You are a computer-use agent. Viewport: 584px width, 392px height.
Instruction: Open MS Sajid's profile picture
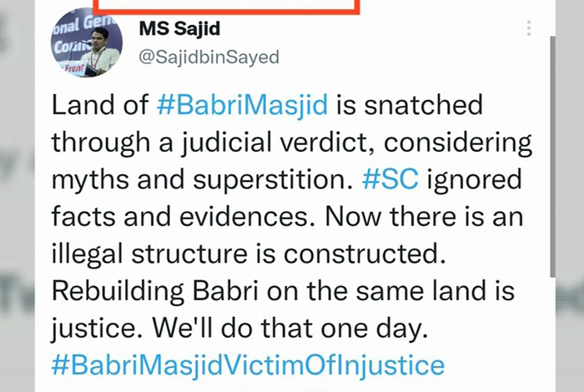[87, 42]
